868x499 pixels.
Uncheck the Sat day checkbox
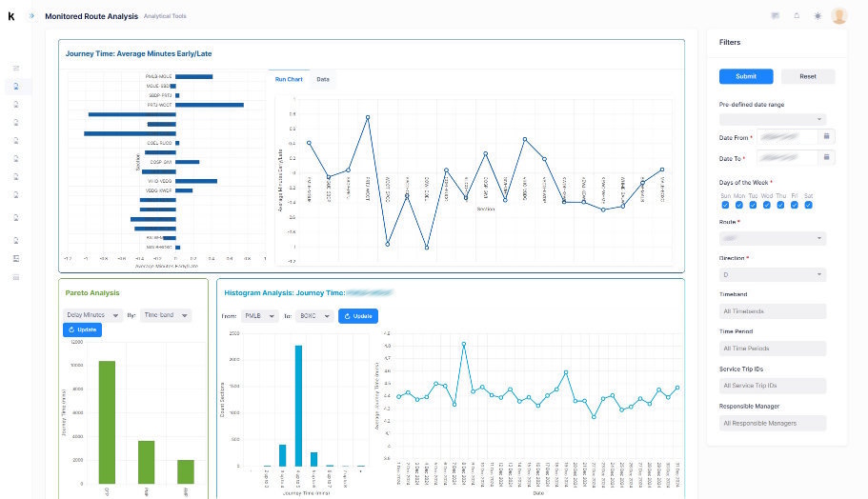(808, 205)
